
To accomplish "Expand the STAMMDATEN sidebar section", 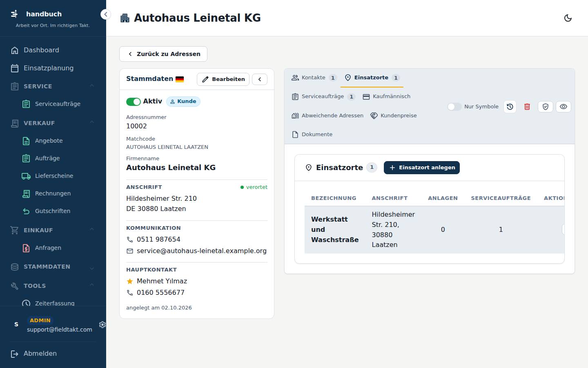I will click(x=92, y=268).
